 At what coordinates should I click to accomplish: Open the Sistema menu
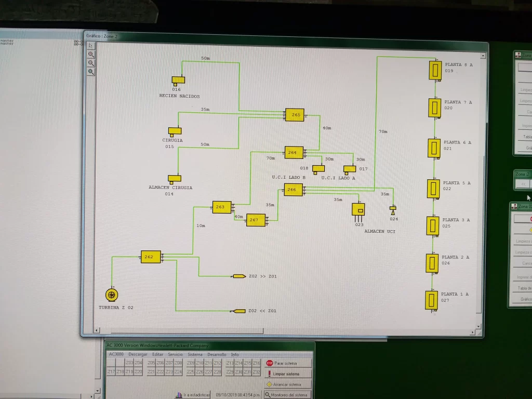point(195,354)
